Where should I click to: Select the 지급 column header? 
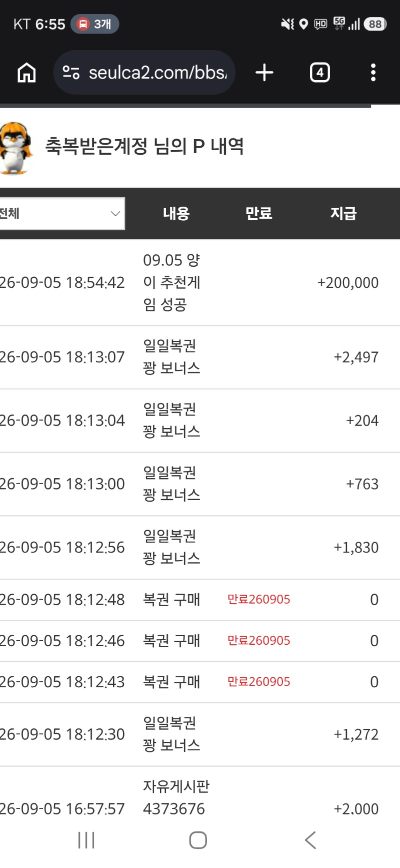pos(343,214)
